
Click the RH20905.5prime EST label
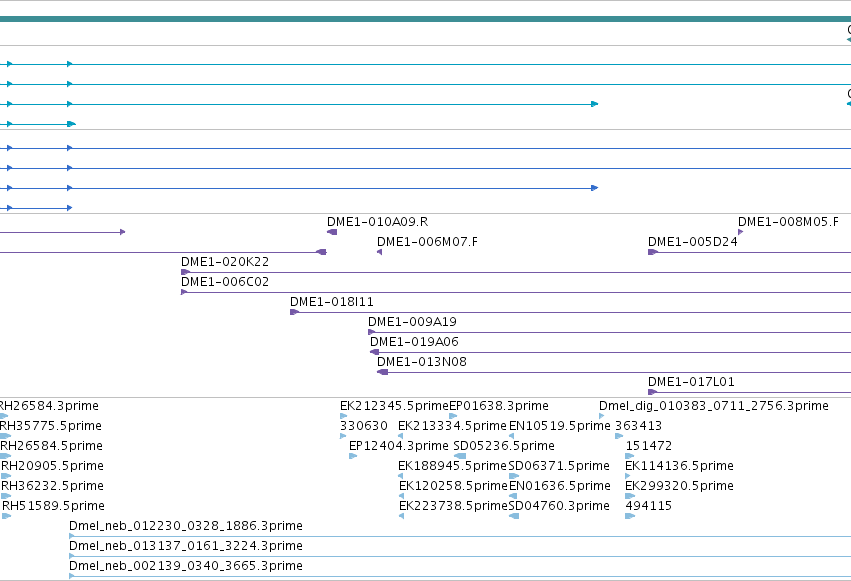tap(52, 466)
